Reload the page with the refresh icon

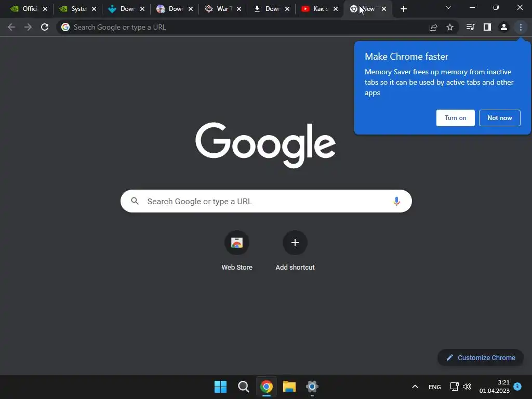[45, 27]
